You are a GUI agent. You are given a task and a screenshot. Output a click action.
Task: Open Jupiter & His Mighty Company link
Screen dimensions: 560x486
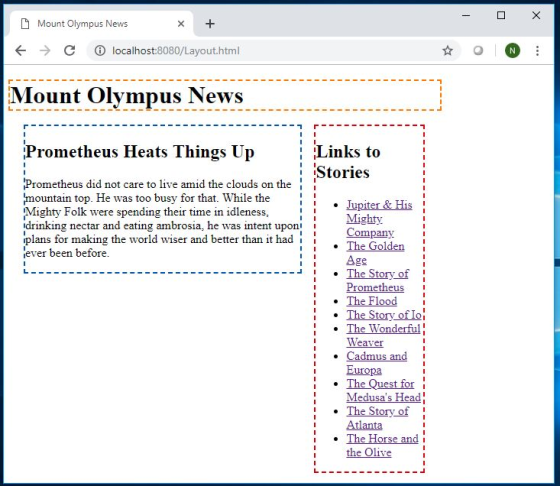[x=379, y=219]
